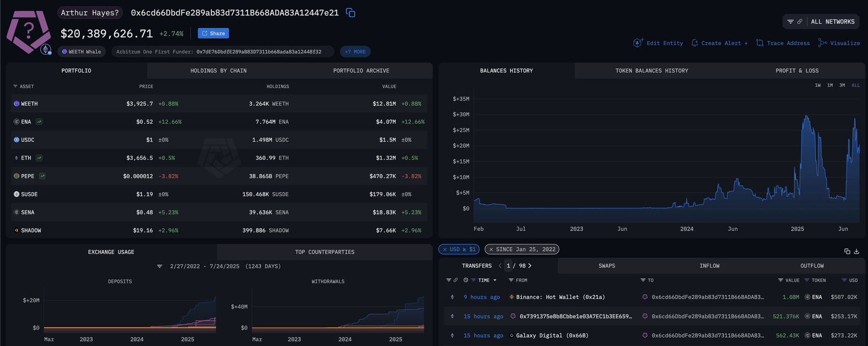Viewport: 868px width, 346px height.
Task: Click the trend chart icon next to ENA
Action: click(x=39, y=122)
